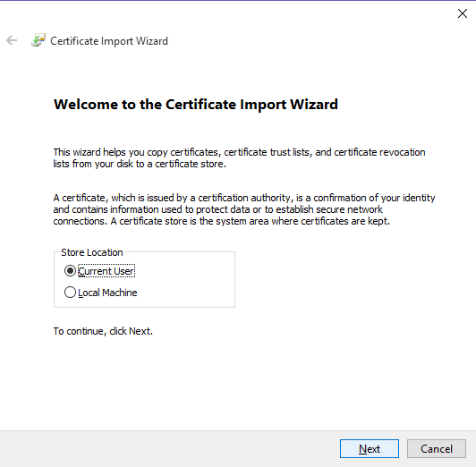The width and height of the screenshot is (476, 467).
Task: Click blank white area below the continue text
Action: pyautogui.click(x=237, y=382)
